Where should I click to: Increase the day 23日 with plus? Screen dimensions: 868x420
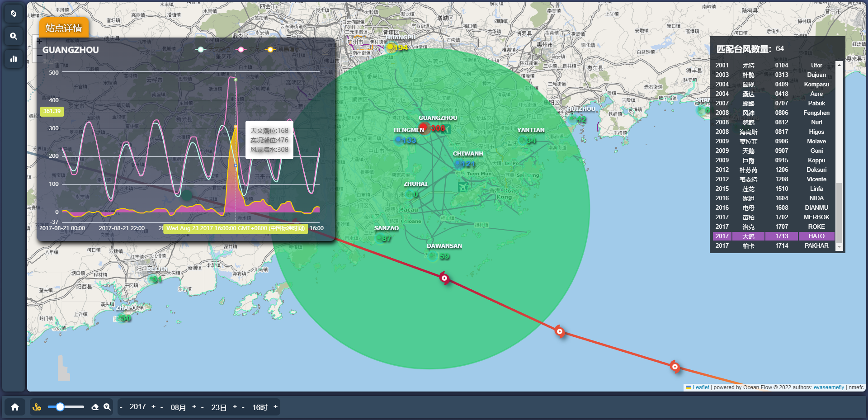pyautogui.click(x=235, y=407)
